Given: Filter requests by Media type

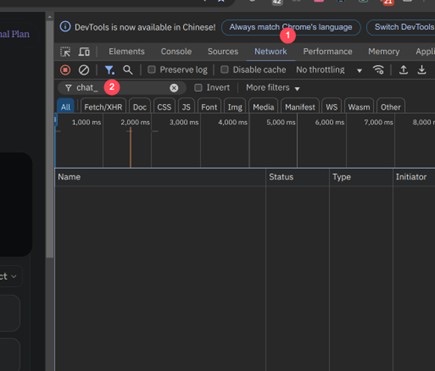Looking at the screenshot, I should (x=263, y=107).
